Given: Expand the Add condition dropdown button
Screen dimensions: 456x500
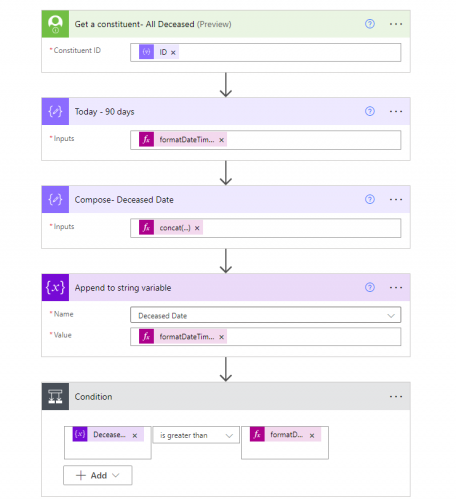Looking at the screenshot, I should [98, 475].
